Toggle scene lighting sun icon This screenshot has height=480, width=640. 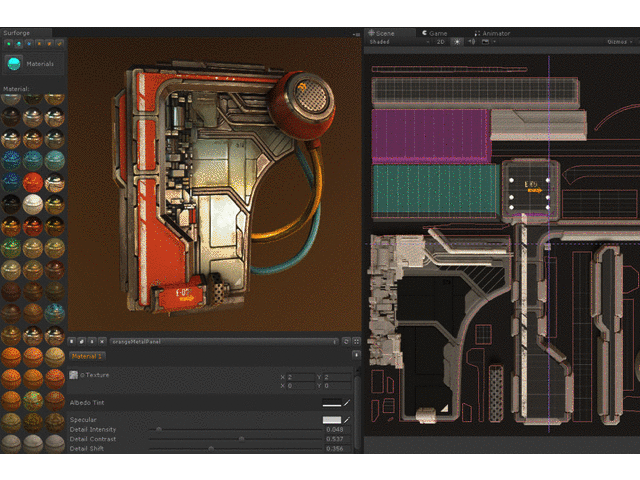click(457, 42)
